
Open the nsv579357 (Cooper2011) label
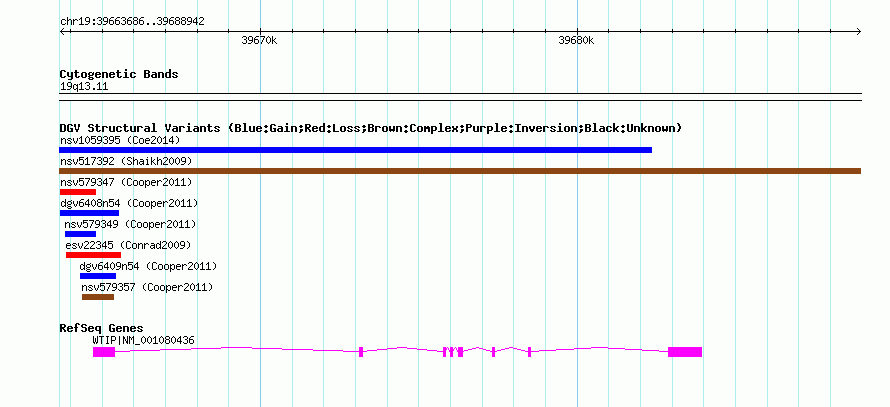coord(147,287)
